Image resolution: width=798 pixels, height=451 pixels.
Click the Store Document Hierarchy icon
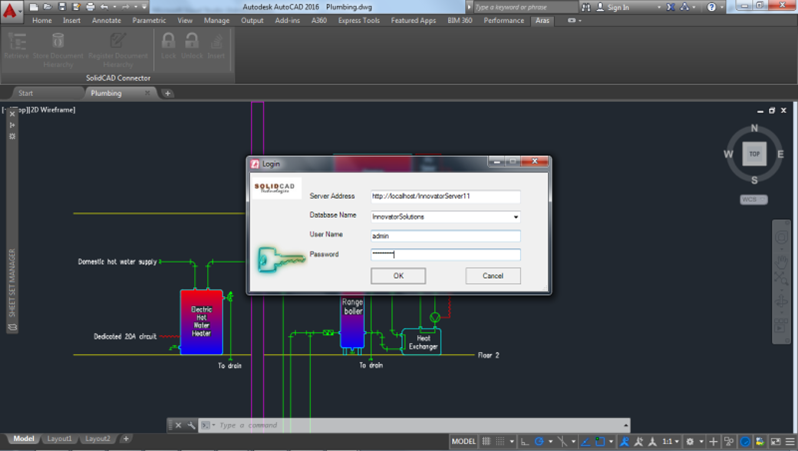[x=58, y=41]
